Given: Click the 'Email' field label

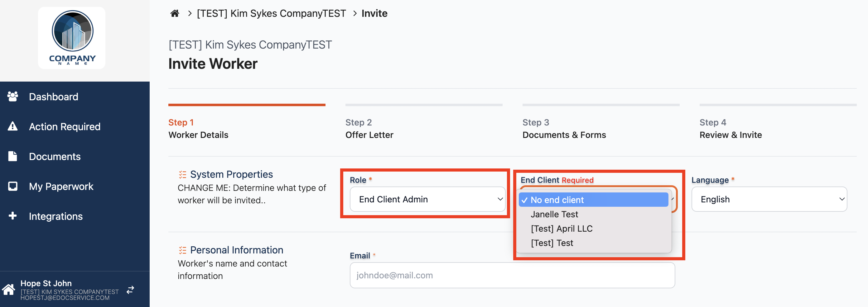Looking at the screenshot, I should (360, 256).
